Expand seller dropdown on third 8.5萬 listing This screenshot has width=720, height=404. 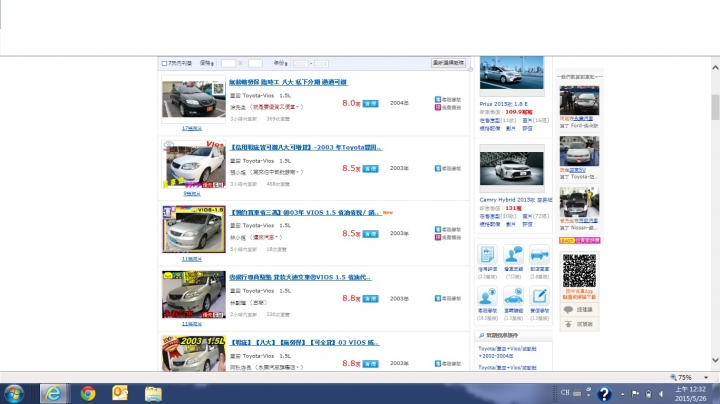click(x=276, y=237)
